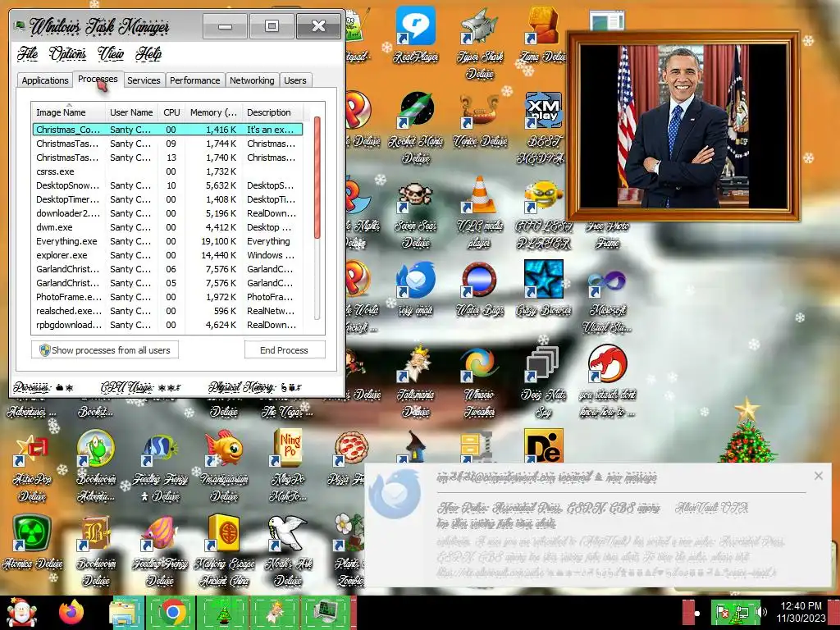Screen dimensions: 840x630
Task: Open the COOLEST PLAYER angry smiley icon
Action: tap(543, 214)
